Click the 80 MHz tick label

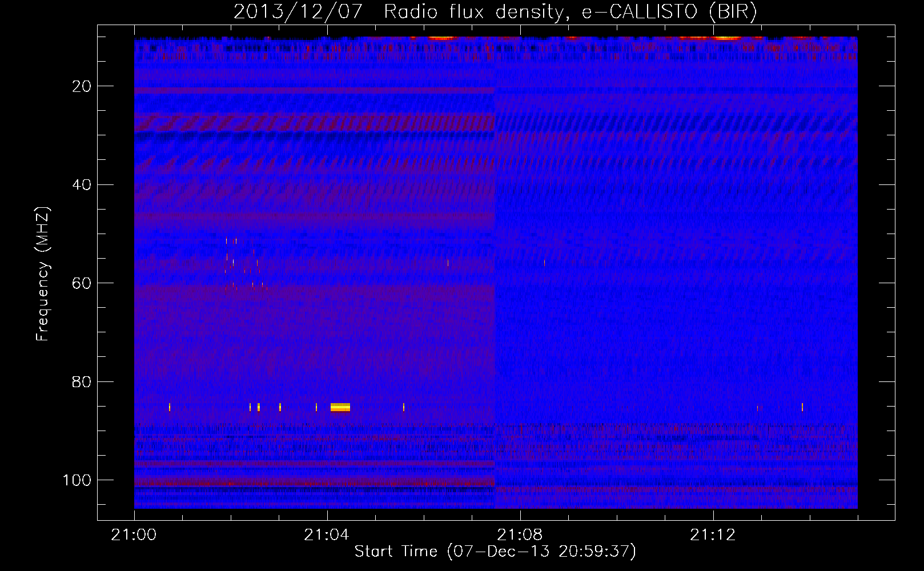pyautogui.click(x=82, y=381)
